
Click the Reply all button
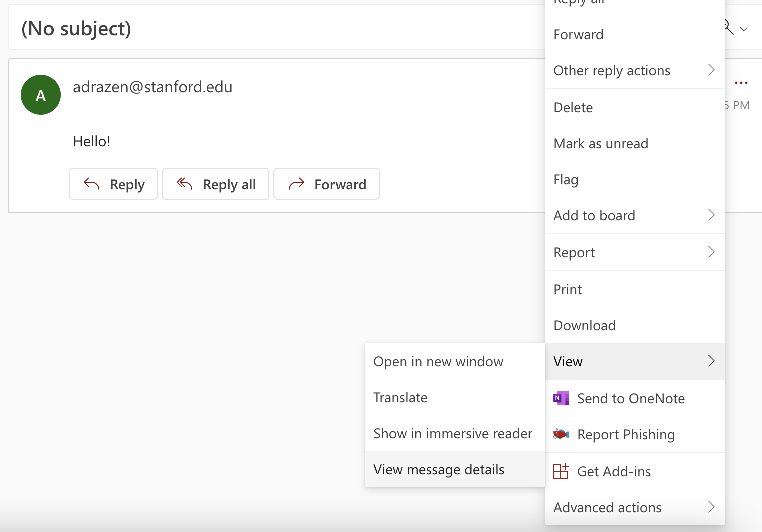tap(215, 184)
